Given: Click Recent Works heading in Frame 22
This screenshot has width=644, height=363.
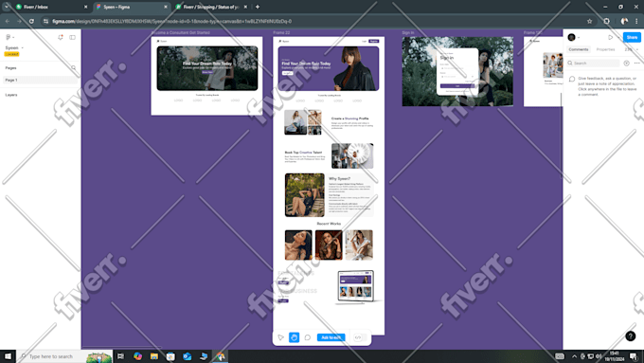Looking at the screenshot, I should click(x=329, y=224).
